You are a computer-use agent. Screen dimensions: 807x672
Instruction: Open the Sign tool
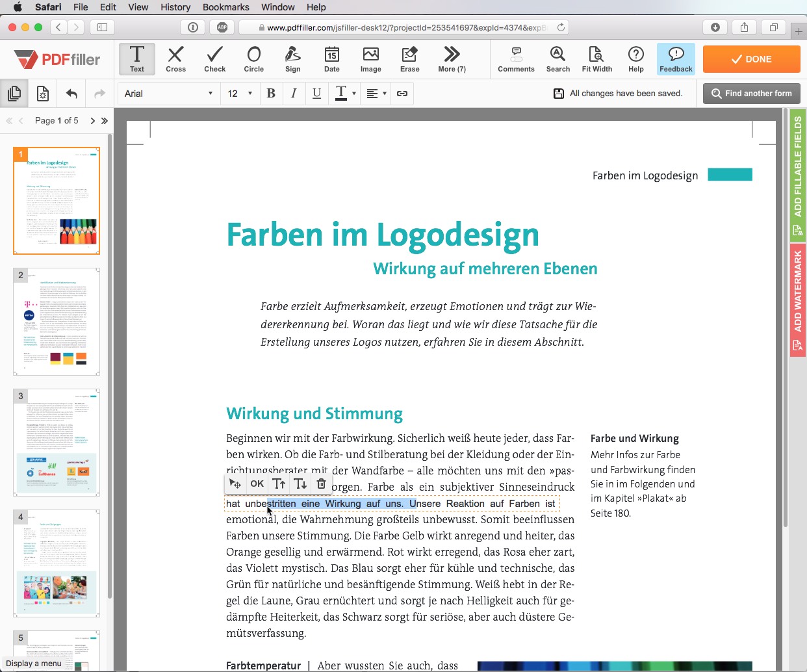pos(293,59)
